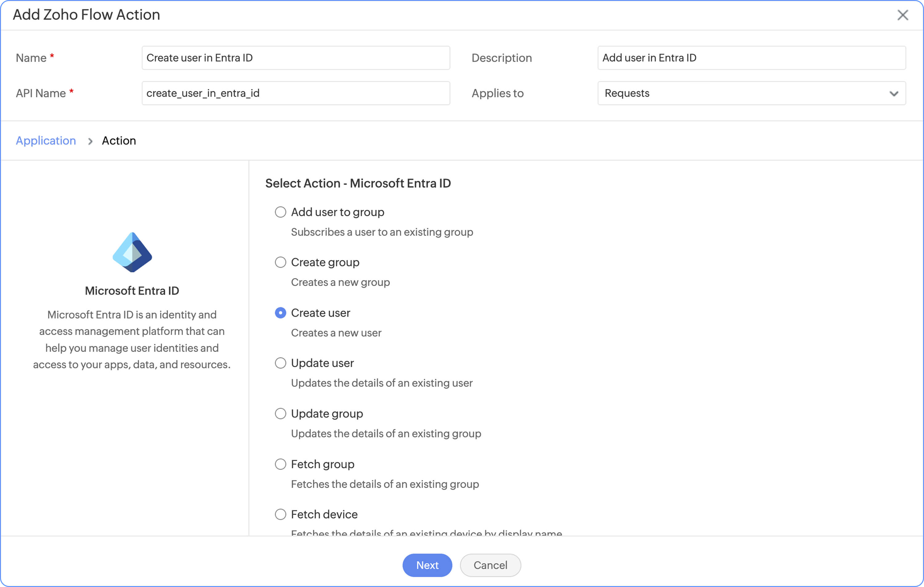Screen dimensions: 924x587
Task: Pick the Fetch group radio option
Action: [281, 464]
